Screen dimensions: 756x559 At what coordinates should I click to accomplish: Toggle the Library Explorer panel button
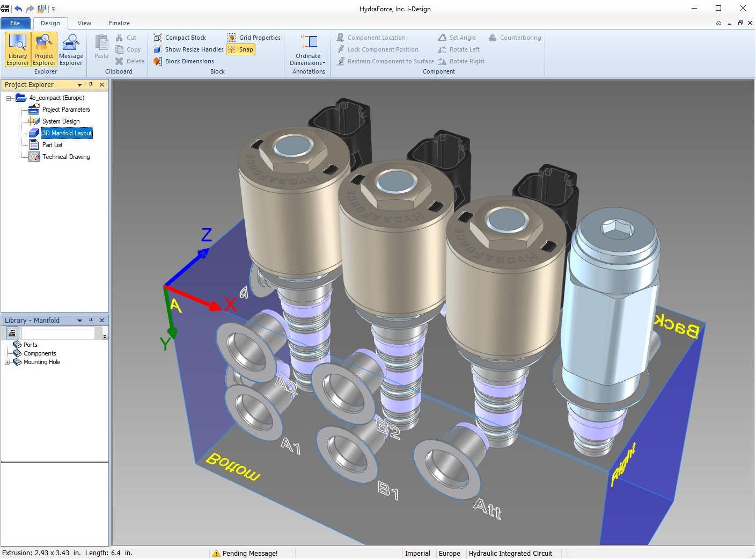(18, 50)
